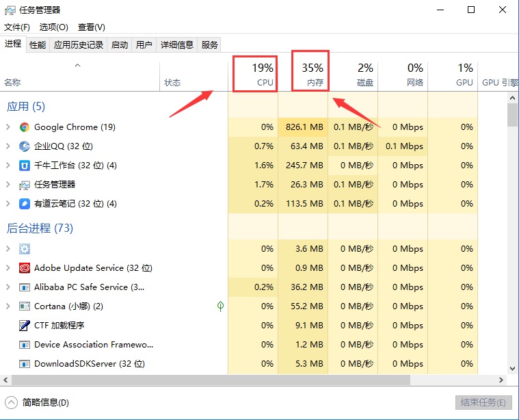Expand the 任务管理器 process row

[x=8, y=185]
